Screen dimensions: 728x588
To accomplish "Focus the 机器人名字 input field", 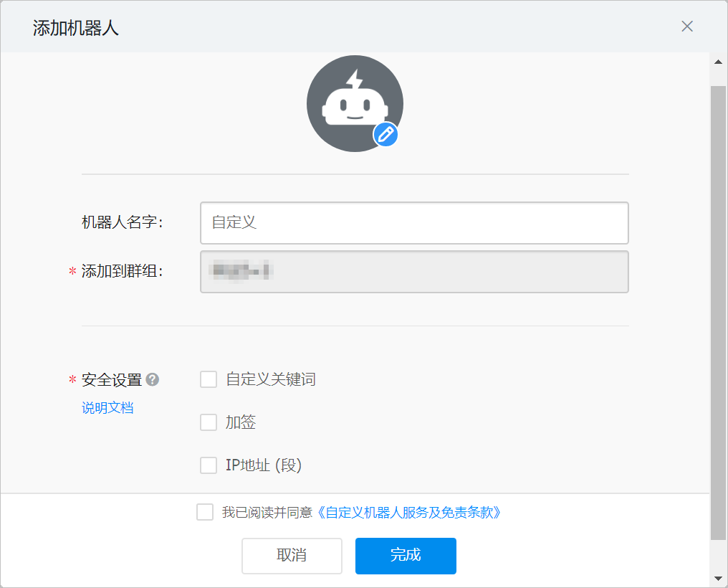I will (414, 223).
